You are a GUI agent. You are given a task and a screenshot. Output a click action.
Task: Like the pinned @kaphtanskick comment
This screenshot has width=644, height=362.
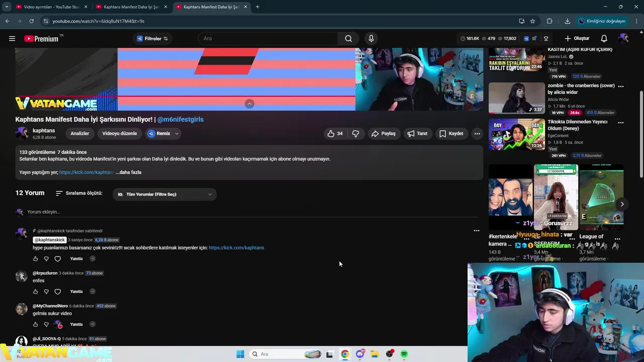coord(35,259)
